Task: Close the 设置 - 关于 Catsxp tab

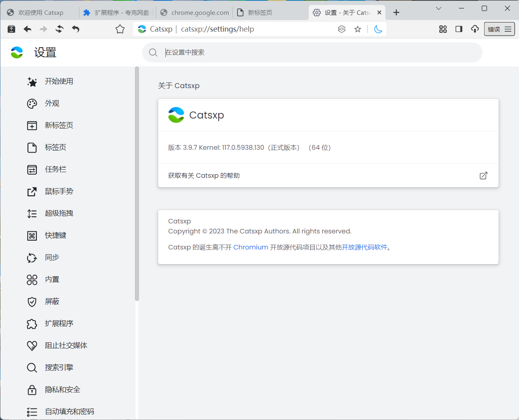Action: [x=379, y=12]
